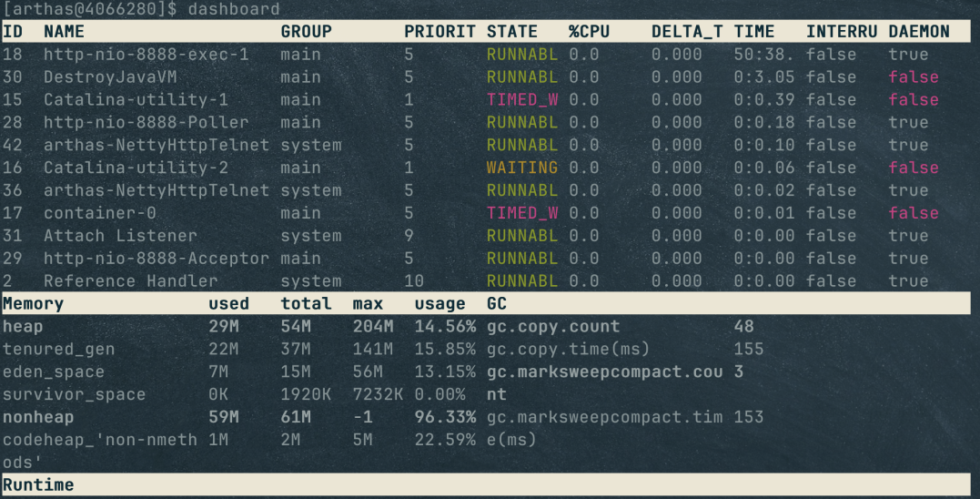Image resolution: width=980 pixels, height=499 pixels.
Task: Click daemon false value for DestroyJavaVM
Action: [x=914, y=76]
